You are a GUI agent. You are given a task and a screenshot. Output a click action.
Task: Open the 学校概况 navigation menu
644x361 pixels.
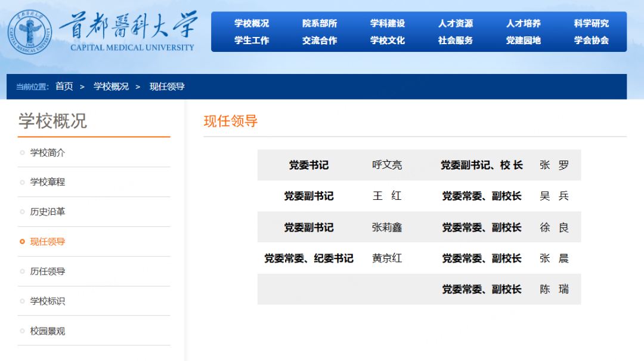[x=251, y=23]
